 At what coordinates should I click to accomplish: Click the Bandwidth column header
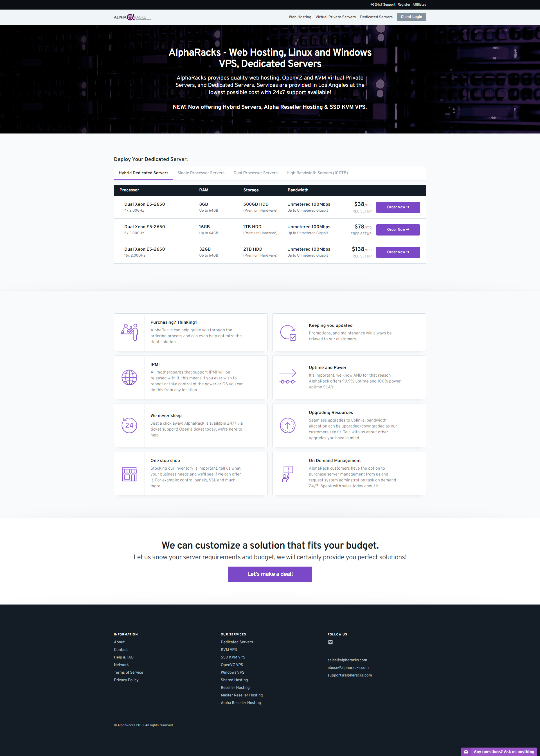click(x=298, y=190)
